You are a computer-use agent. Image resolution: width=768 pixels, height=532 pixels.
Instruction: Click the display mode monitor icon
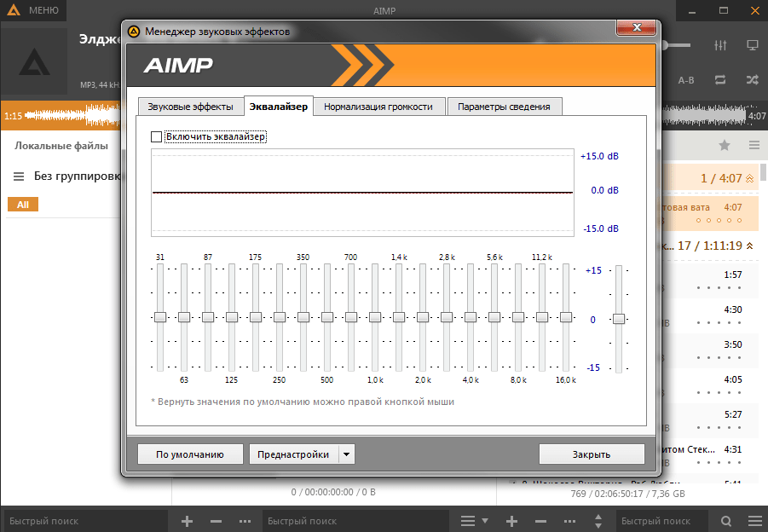click(x=753, y=45)
